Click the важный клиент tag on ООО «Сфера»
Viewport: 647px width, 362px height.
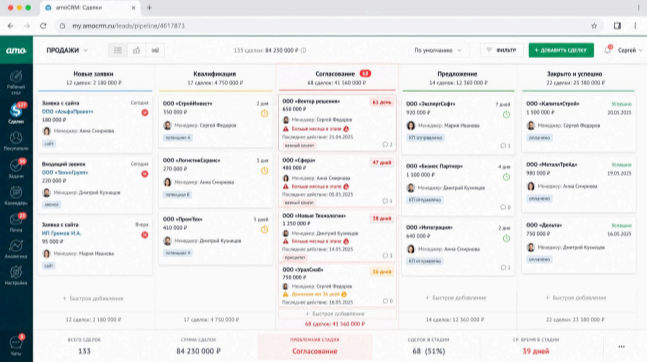(300, 203)
